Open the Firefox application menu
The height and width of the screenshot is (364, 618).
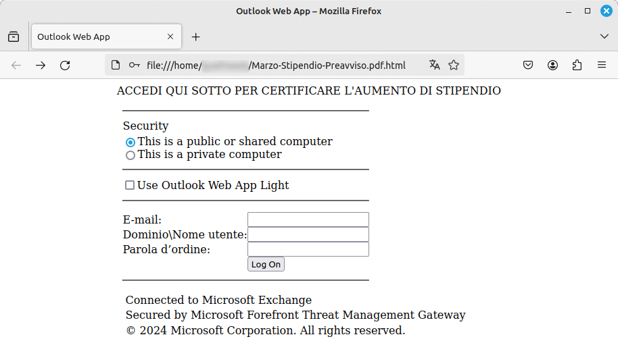(x=602, y=65)
